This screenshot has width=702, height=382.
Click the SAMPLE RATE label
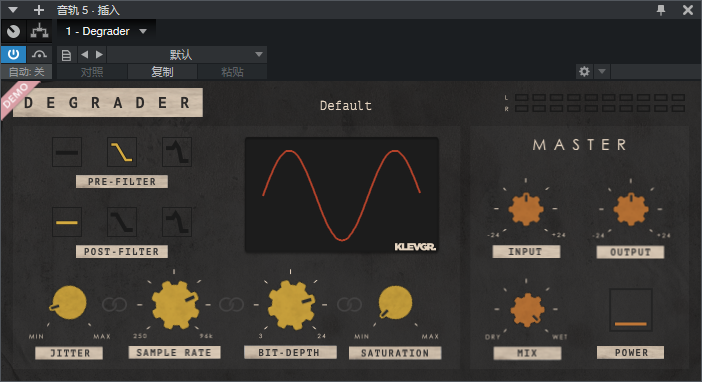pyautogui.click(x=174, y=352)
